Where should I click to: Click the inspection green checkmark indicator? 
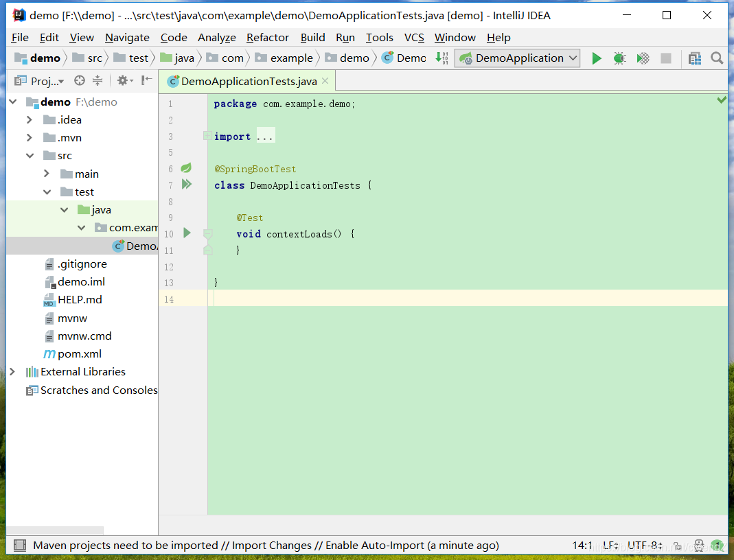click(722, 100)
